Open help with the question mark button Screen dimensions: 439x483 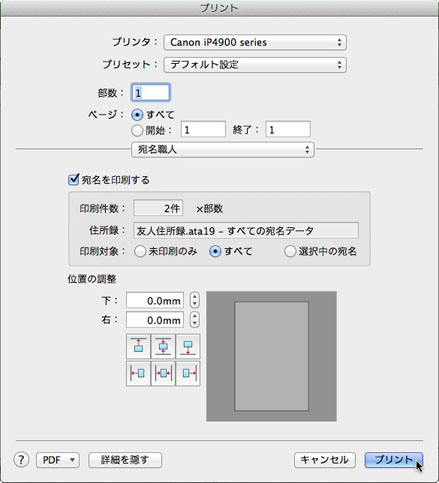[21, 460]
